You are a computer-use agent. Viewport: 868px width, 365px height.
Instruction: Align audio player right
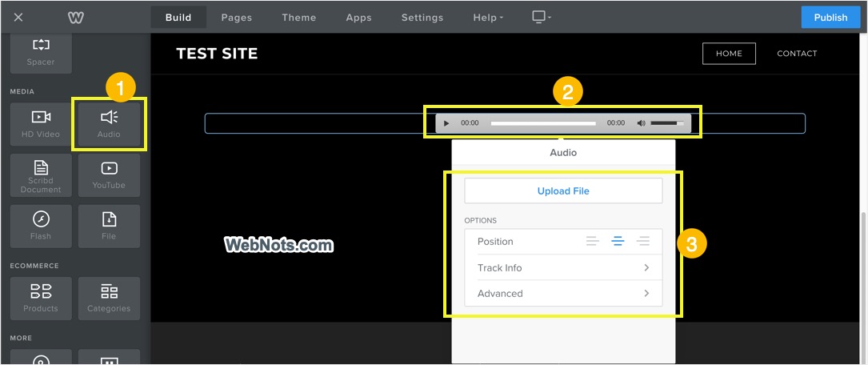[643, 242]
